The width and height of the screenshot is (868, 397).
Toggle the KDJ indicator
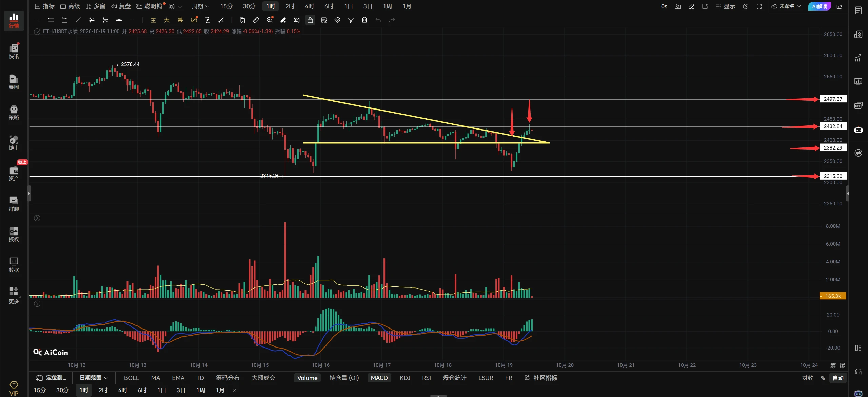pyautogui.click(x=405, y=378)
